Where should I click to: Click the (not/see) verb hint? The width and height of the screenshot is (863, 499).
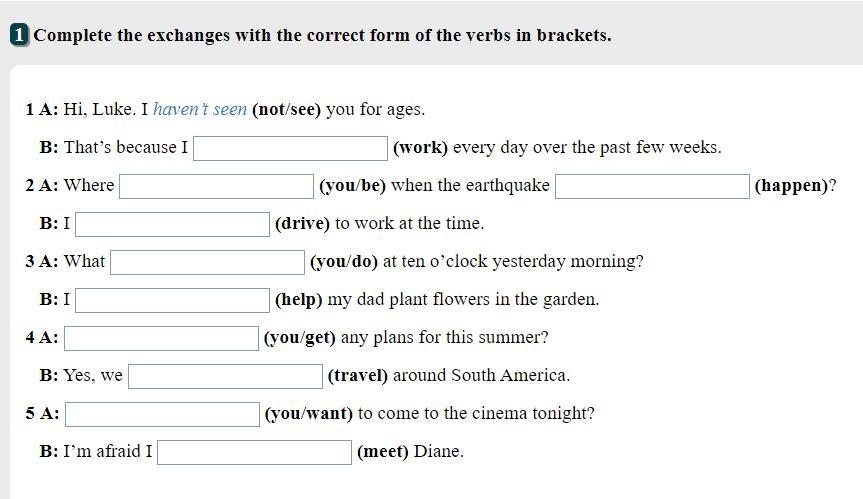286,110
